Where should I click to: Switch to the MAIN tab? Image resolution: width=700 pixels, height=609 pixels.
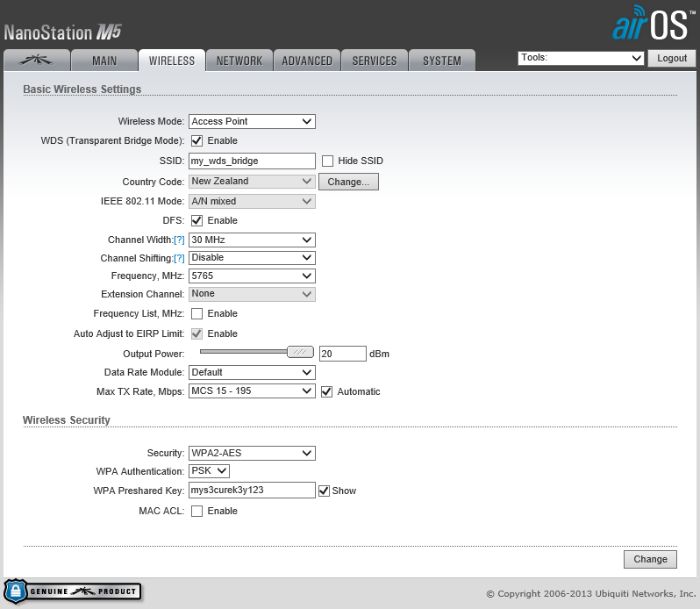click(x=104, y=61)
